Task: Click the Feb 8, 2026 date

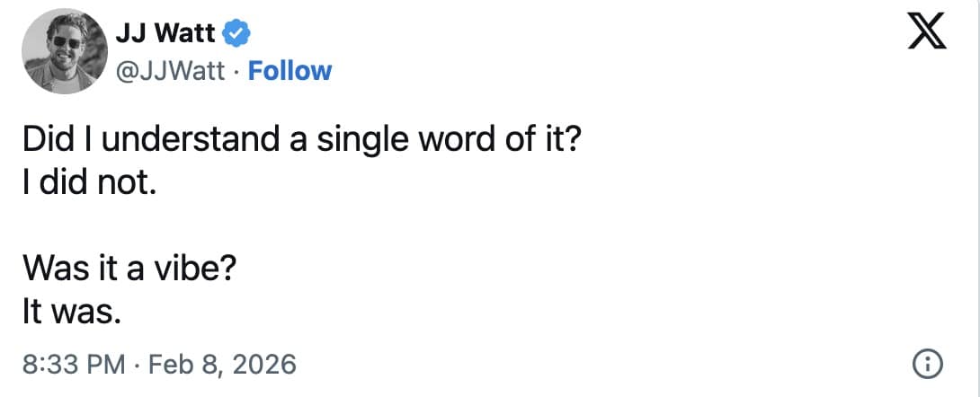Action: pyautogui.click(x=222, y=364)
